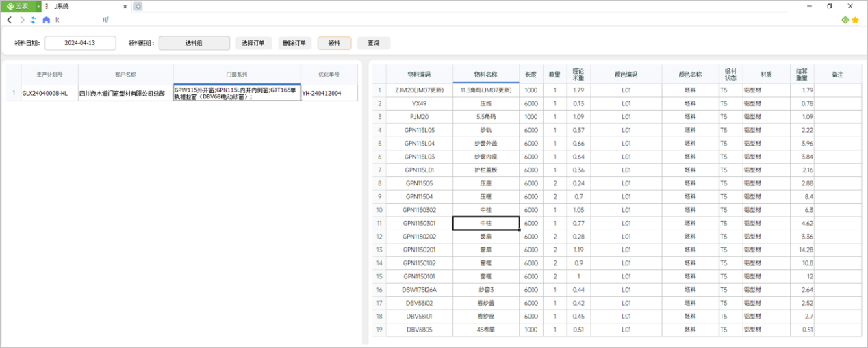Click the 长度 column header
Image resolution: width=868 pixels, height=348 pixels.
(531, 74)
